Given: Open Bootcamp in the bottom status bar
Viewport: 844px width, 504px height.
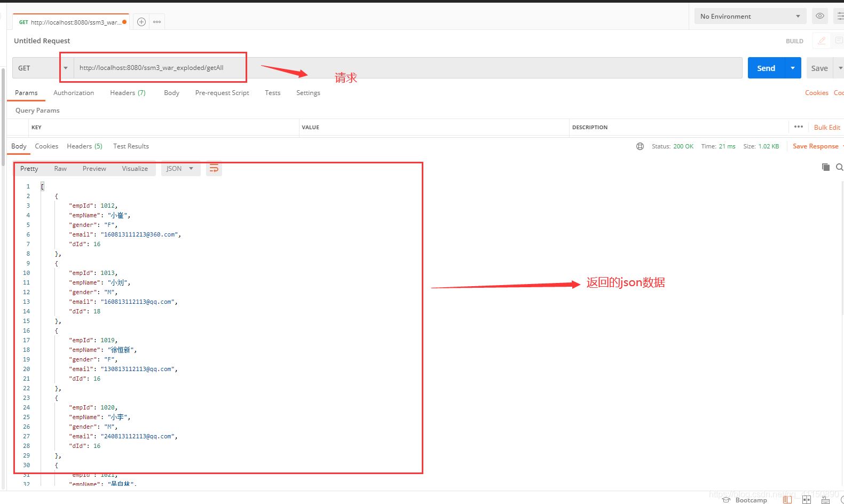Looking at the screenshot, I should (x=745, y=500).
